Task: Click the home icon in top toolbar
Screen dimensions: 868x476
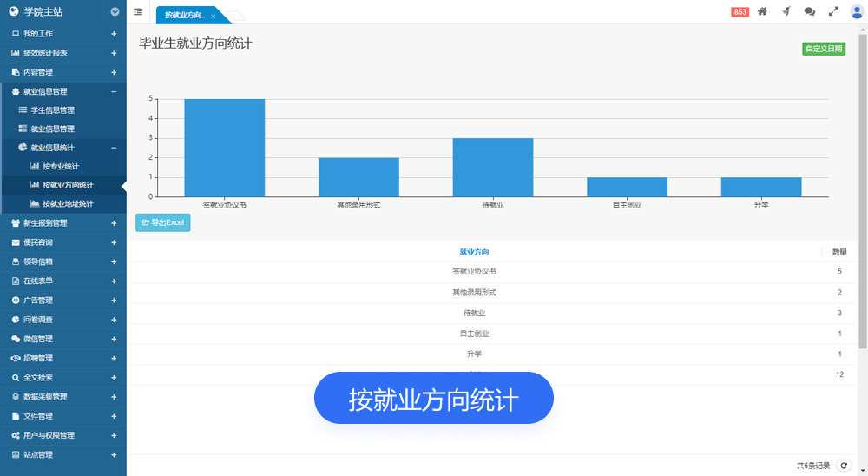Action: (x=762, y=11)
